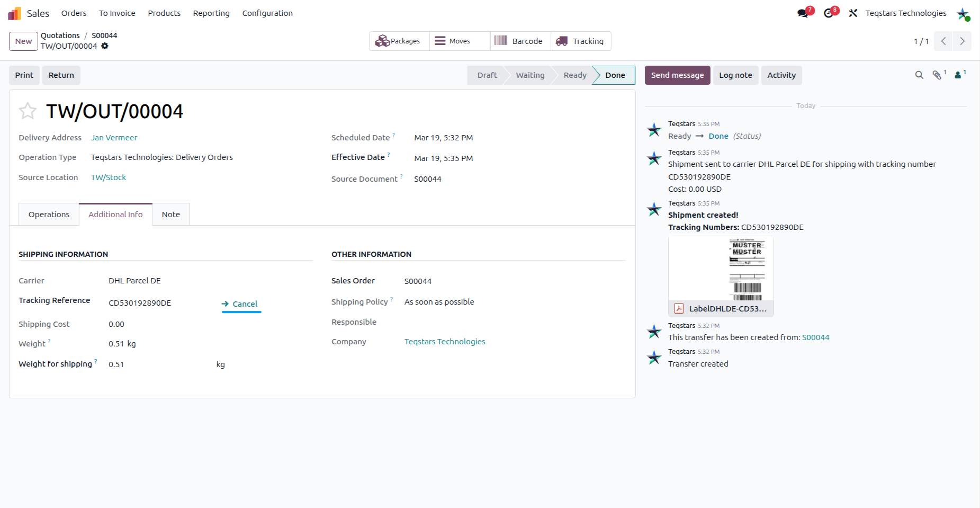Click the Weight for shipping help mark
This screenshot has height=508, width=980.
(x=96, y=361)
